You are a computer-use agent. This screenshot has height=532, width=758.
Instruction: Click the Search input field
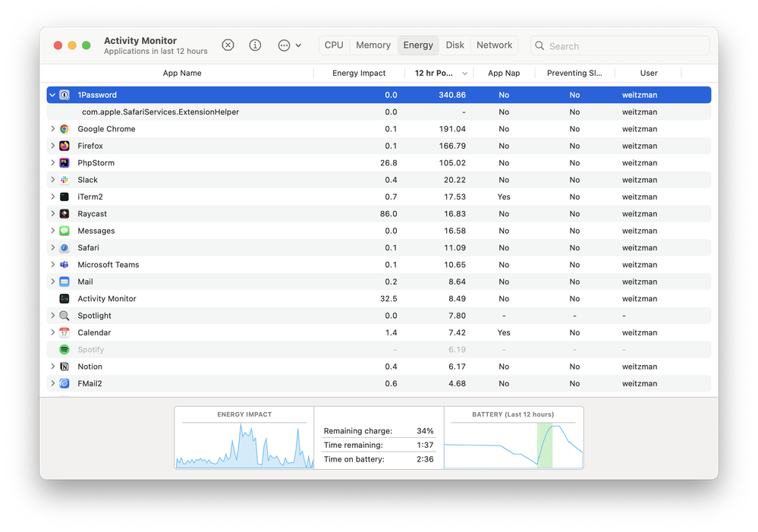620,46
